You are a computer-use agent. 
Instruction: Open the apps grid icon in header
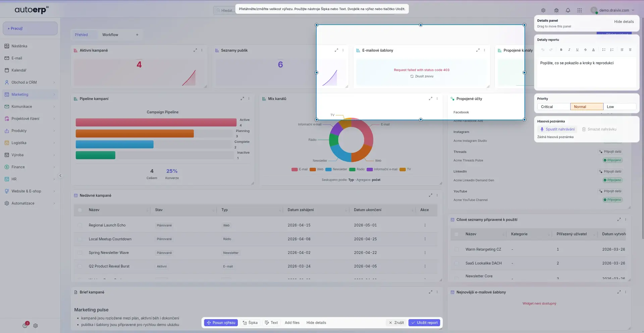pos(580,10)
